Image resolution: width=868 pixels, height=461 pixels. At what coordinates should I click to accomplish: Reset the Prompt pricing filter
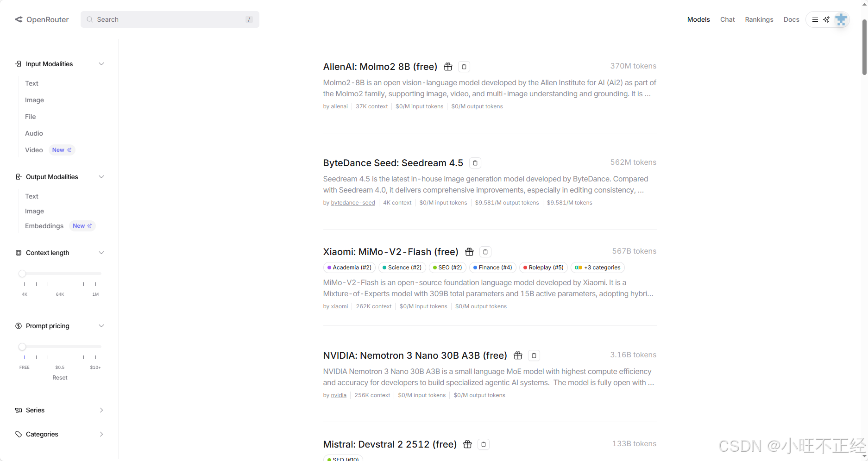60,378
